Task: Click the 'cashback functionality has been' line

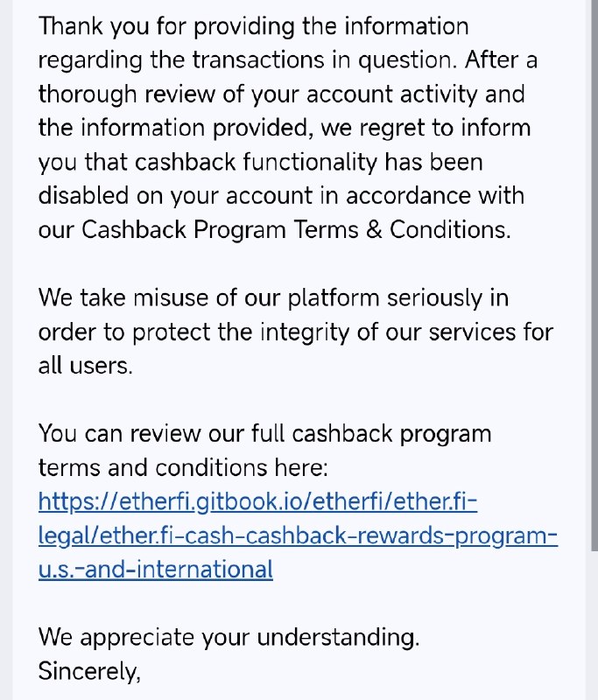Action: [260, 162]
